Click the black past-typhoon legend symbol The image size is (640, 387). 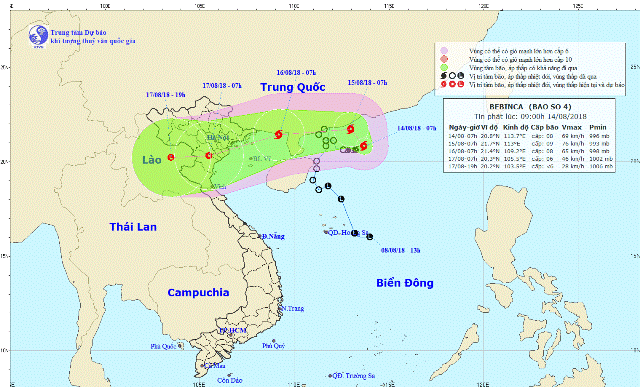point(444,76)
